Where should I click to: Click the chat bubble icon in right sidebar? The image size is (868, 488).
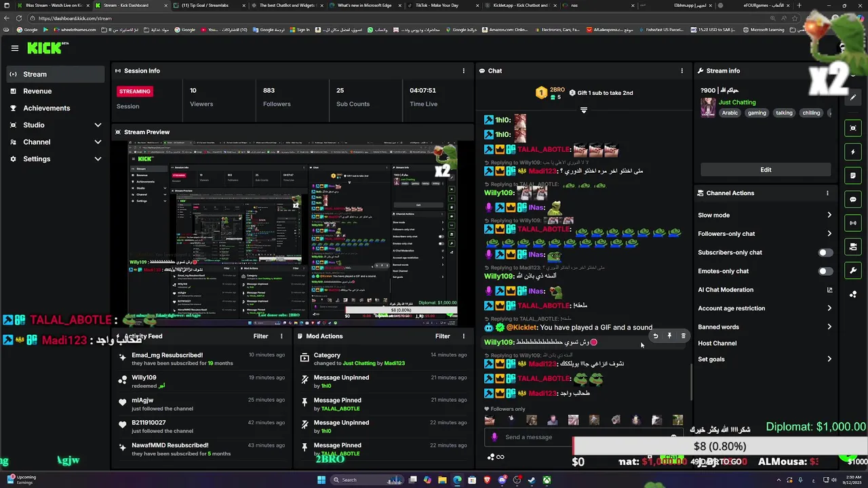853,199
